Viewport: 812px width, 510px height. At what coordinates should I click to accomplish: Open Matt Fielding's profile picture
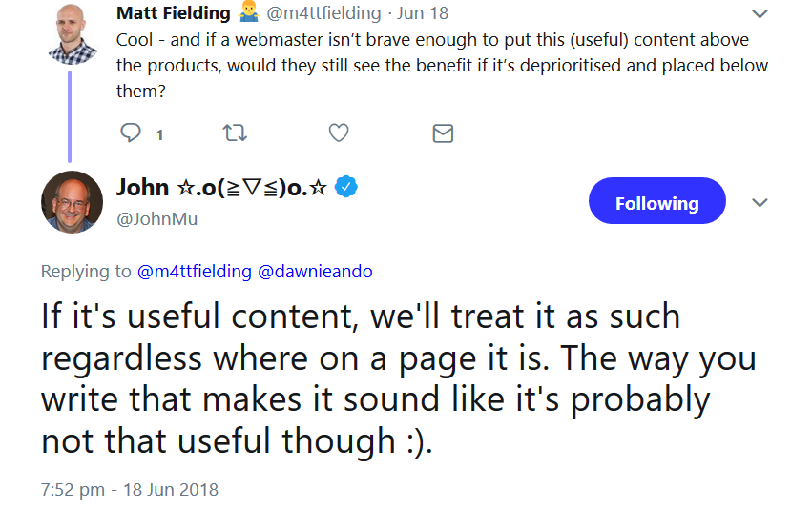tap(73, 33)
